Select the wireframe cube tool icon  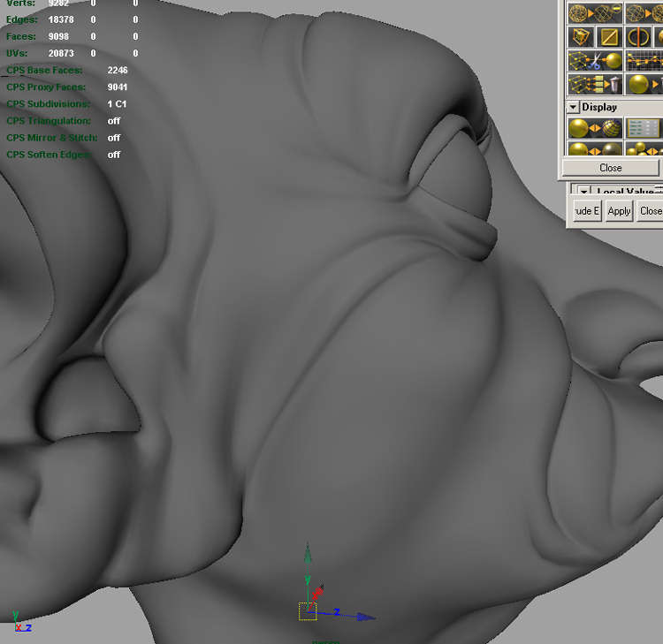click(580, 37)
